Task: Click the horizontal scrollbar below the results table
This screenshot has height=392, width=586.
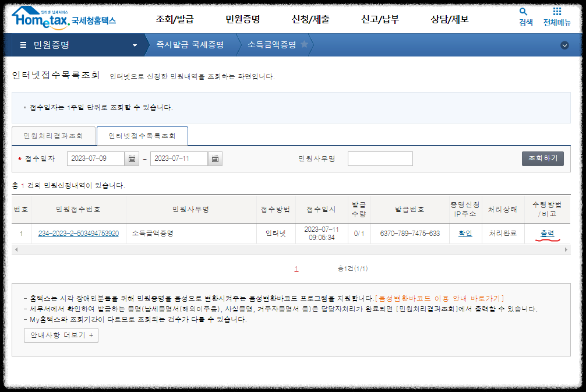Action: (x=291, y=249)
